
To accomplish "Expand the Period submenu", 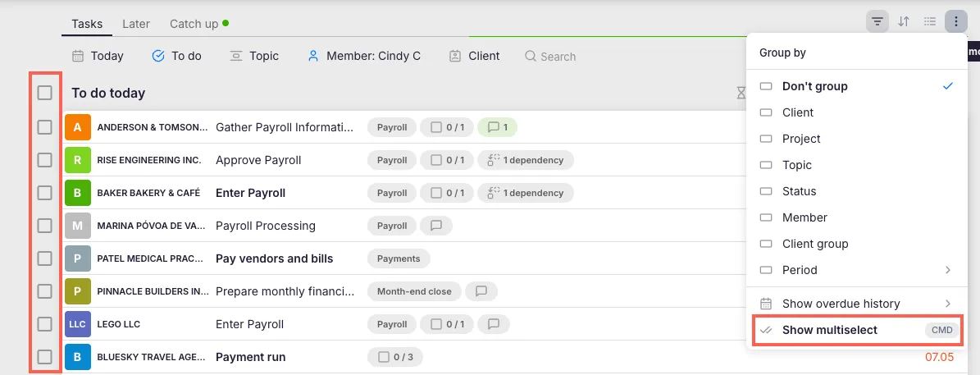I will coord(947,270).
